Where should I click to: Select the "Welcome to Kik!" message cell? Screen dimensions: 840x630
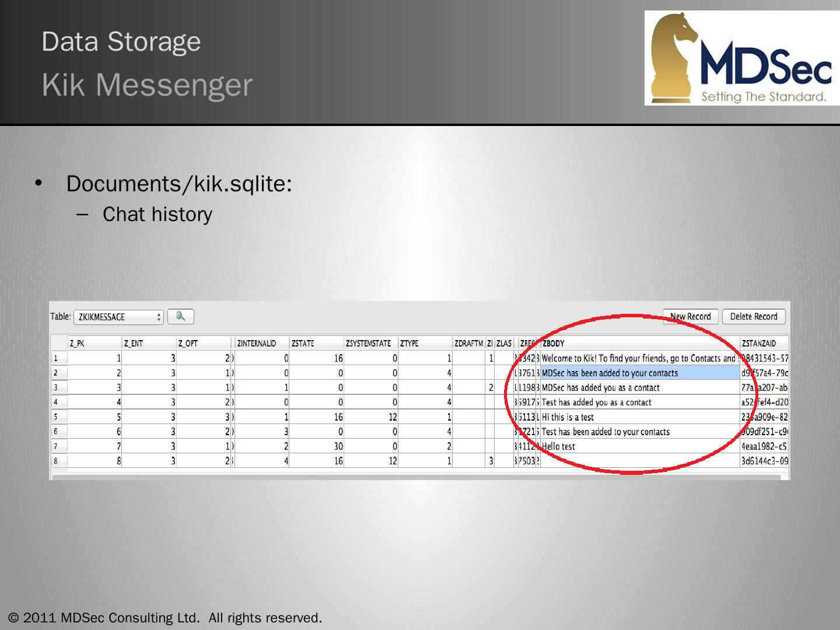coord(640,358)
